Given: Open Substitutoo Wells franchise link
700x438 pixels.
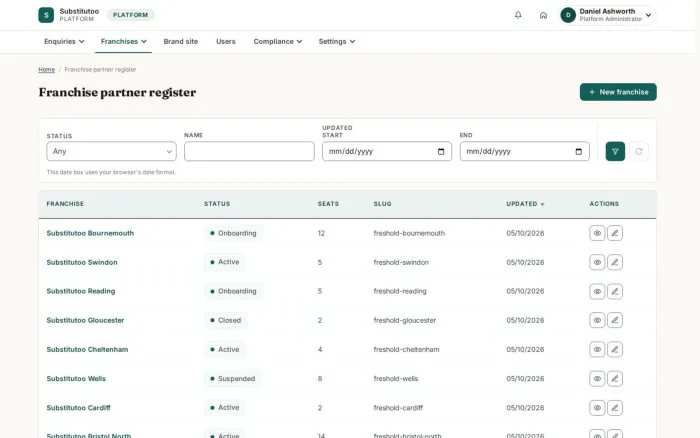Looking at the screenshot, I should point(76,379).
